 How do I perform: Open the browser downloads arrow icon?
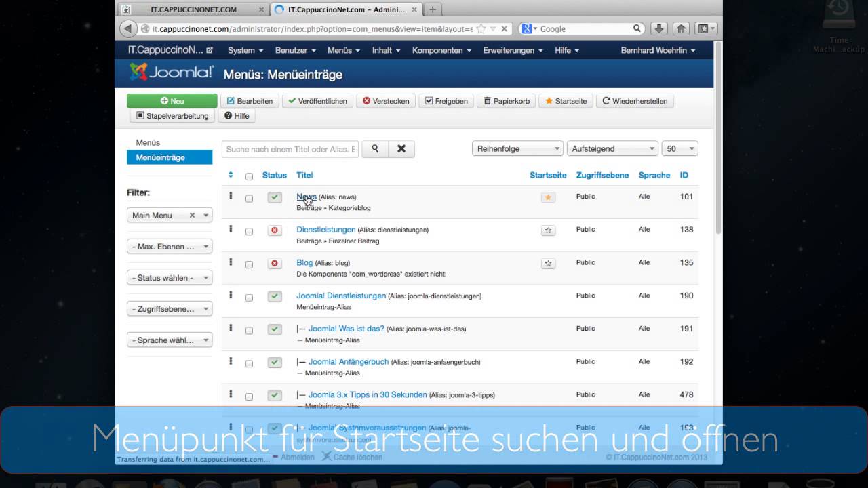(658, 28)
